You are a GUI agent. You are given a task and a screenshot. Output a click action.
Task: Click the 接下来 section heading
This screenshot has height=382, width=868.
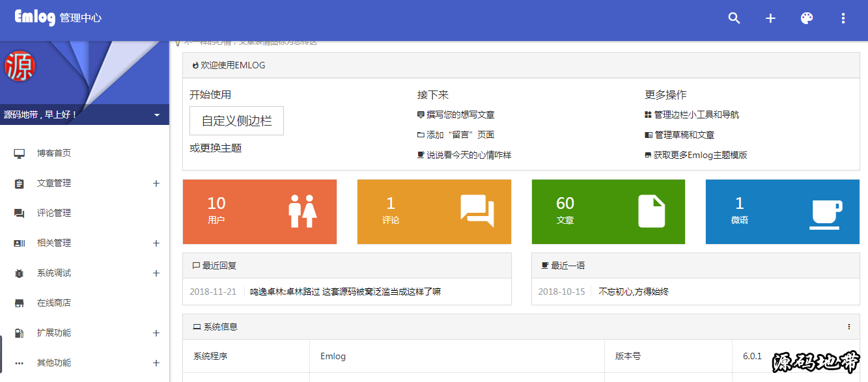click(433, 95)
